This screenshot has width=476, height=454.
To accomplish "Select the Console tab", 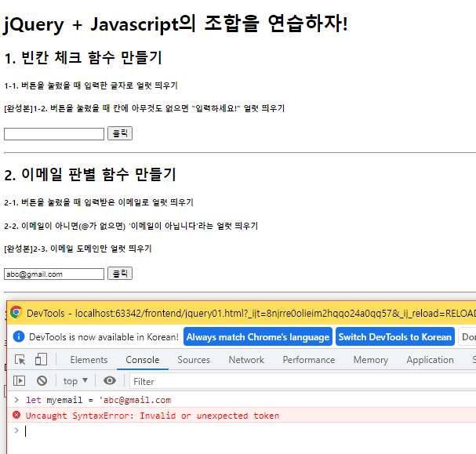I will point(143,360).
